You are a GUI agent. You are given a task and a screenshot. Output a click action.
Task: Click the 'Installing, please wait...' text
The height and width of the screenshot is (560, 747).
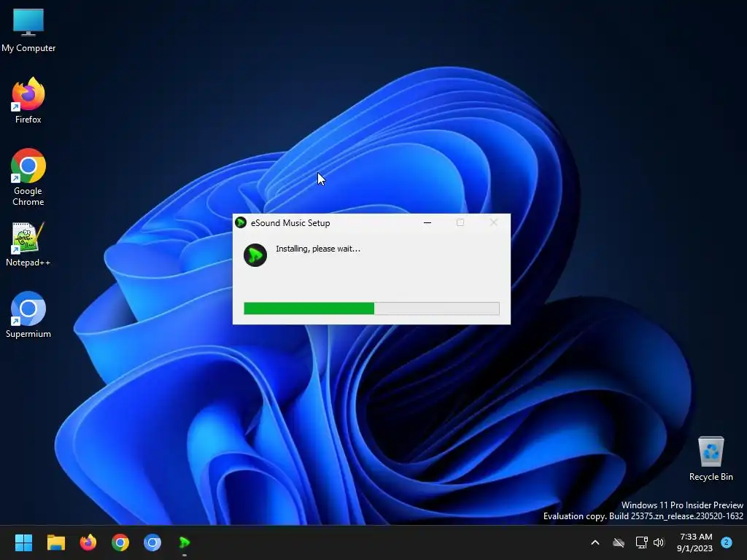318,249
